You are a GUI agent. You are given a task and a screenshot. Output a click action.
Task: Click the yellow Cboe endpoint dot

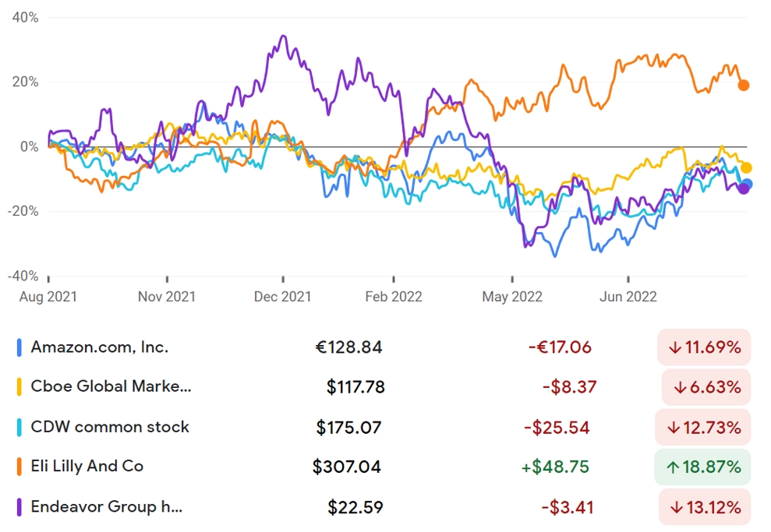pyautogui.click(x=746, y=168)
